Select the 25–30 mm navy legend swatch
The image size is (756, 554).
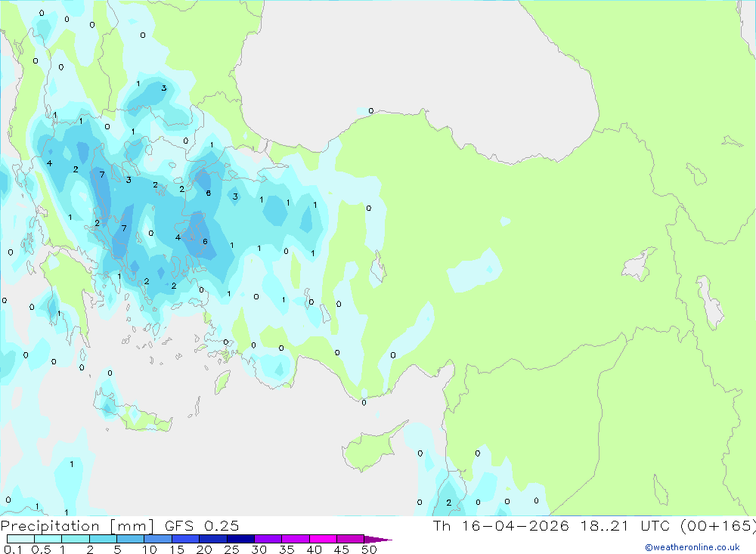[240, 539]
